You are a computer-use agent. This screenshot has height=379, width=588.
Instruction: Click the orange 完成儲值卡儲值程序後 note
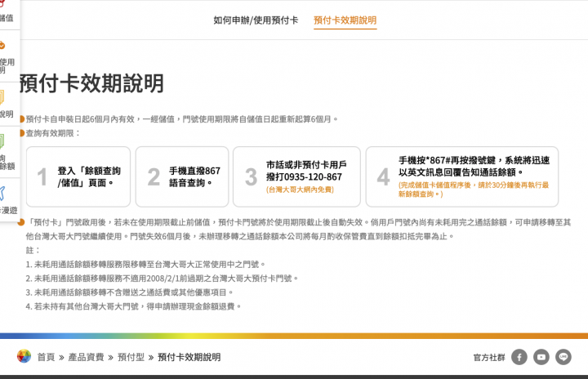(x=473, y=189)
